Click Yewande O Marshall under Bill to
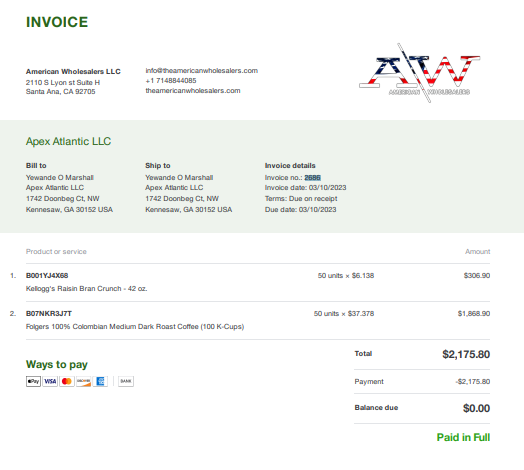Viewport: 524px width, 470px height. coord(60,178)
